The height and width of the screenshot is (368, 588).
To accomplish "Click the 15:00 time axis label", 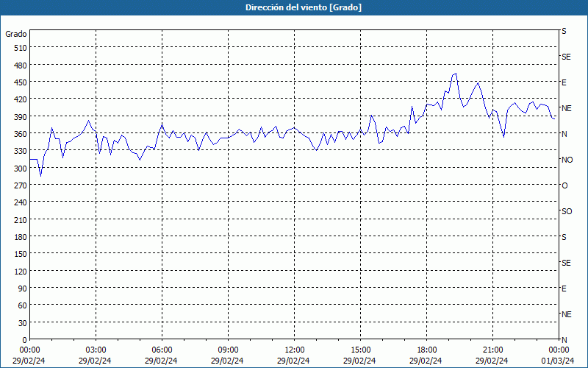I will [360, 350].
